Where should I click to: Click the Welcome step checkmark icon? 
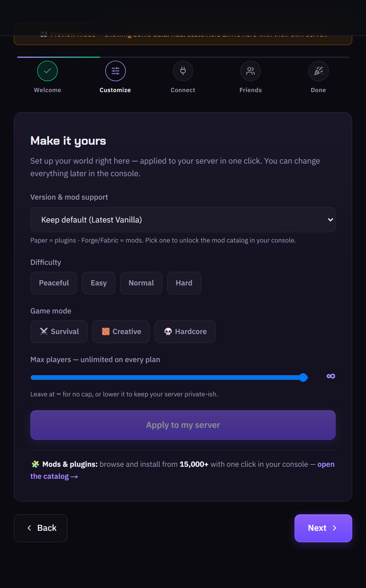click(x=47, y=71)
